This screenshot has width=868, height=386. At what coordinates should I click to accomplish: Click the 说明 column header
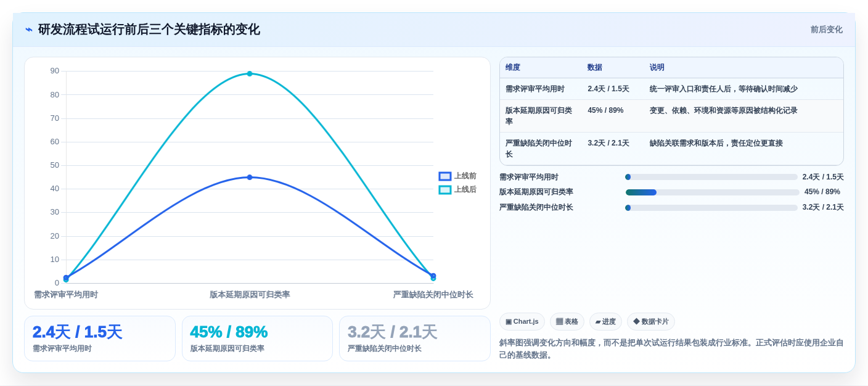click(x=657, y=68)
